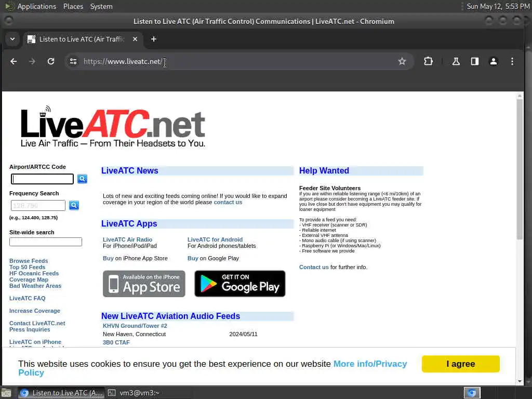Focus the Airport/ARTCC Code input field
Viewport: 532px width, 399px height.
43,179
